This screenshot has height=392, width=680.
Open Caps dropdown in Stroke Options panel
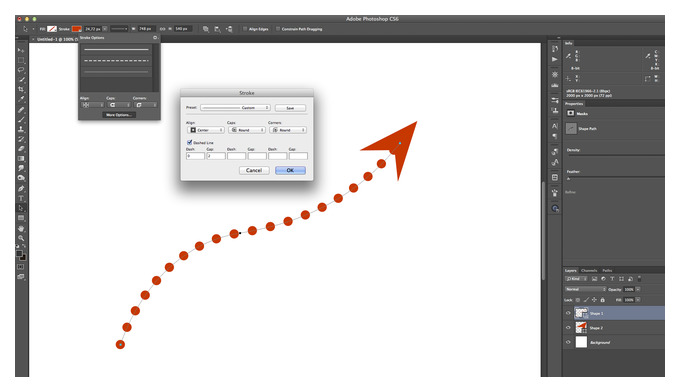(x=119, y=105)
